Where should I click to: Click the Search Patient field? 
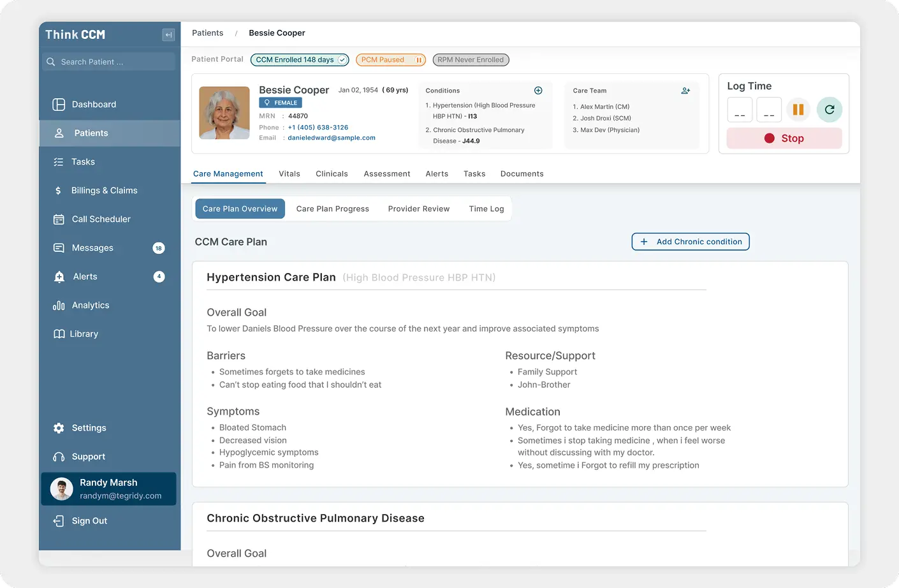108,61
